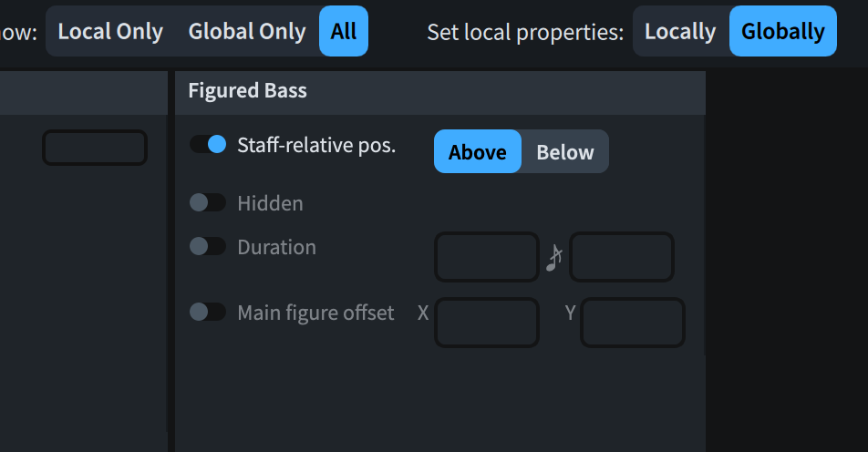Click the 'Staff-relative pos.' text label
The image size is (868, 452).
316,145
